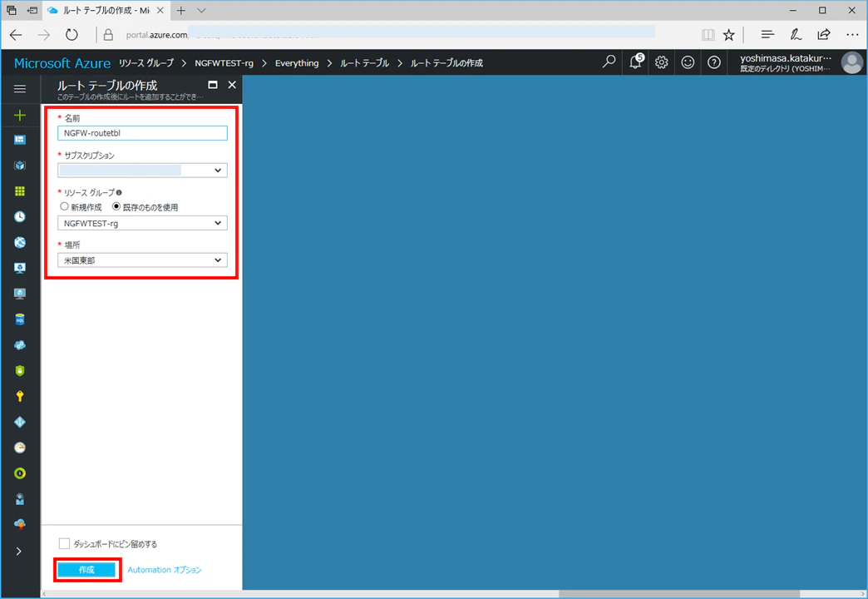Viewport: 868px width, 599px height.
Task: Select the 既存のものを使用 radio button
Action: pos(116,206)
